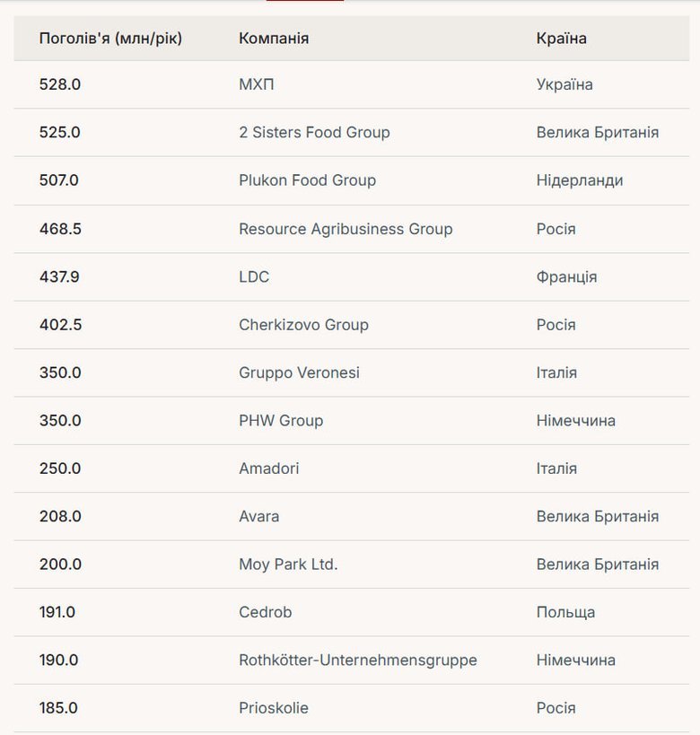
Task: Select the Amadori company cell
Action: 269,468
